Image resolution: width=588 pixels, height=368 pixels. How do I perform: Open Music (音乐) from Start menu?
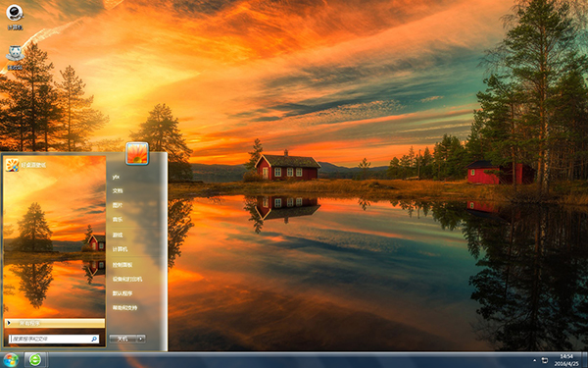[x=118, y=219]
